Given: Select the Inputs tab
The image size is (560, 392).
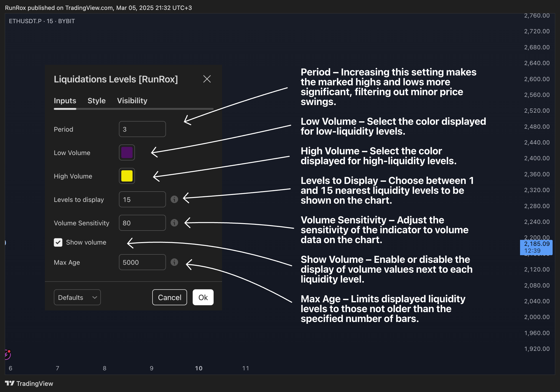Looking at the screenshot, I should click(x=65, y=101).
